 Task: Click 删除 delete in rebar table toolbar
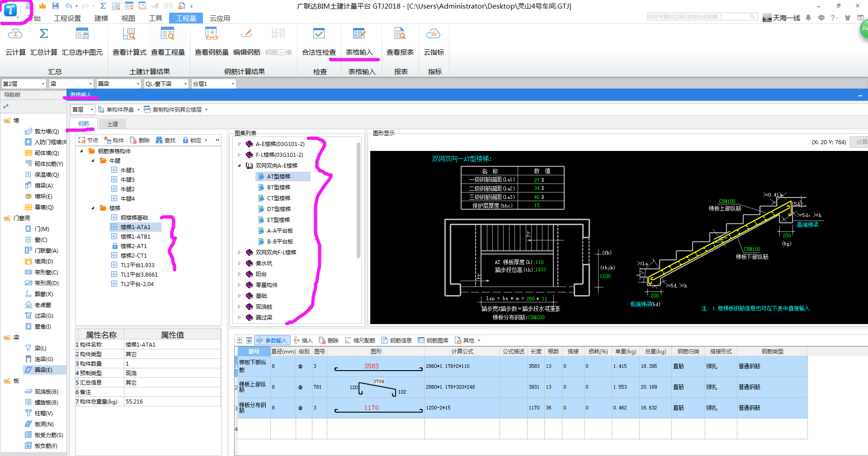tap(329, 340)
